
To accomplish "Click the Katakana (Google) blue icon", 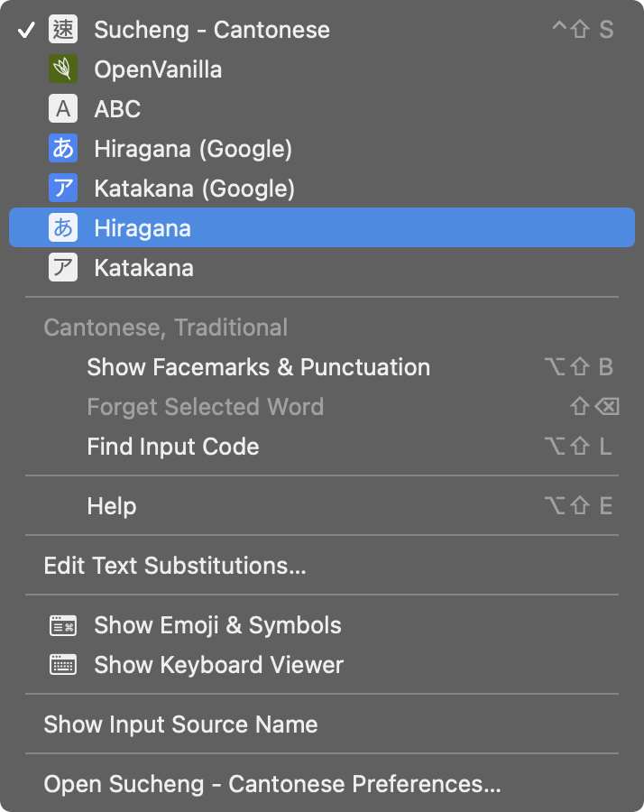I will (x=63, y=189).
